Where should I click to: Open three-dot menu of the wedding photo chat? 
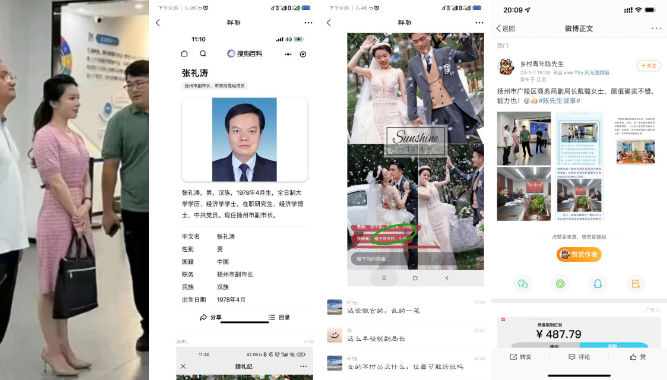[479, 23]
